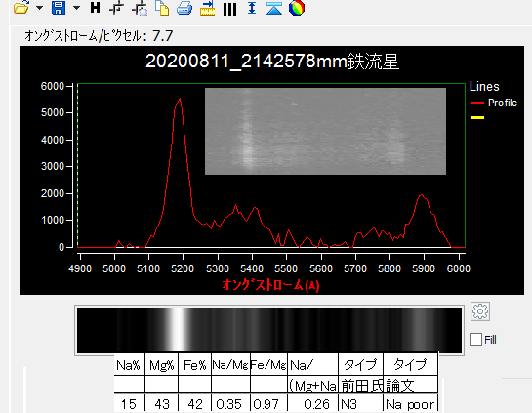The image size is (532, 413).
Task: Click the yellow line legend entry
Action: [477, 117]
